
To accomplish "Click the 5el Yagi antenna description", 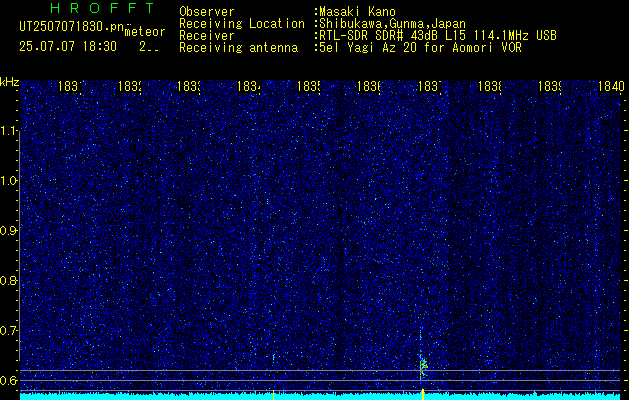I will 420,48.
